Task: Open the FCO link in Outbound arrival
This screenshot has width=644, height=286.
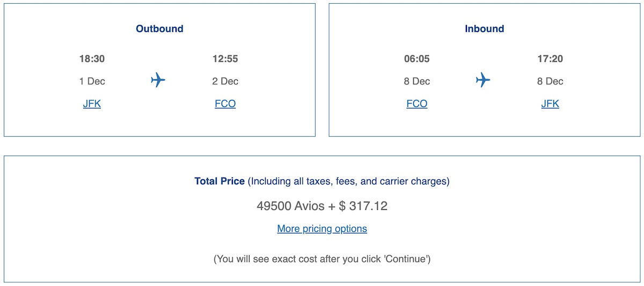Action: [225, 104]
